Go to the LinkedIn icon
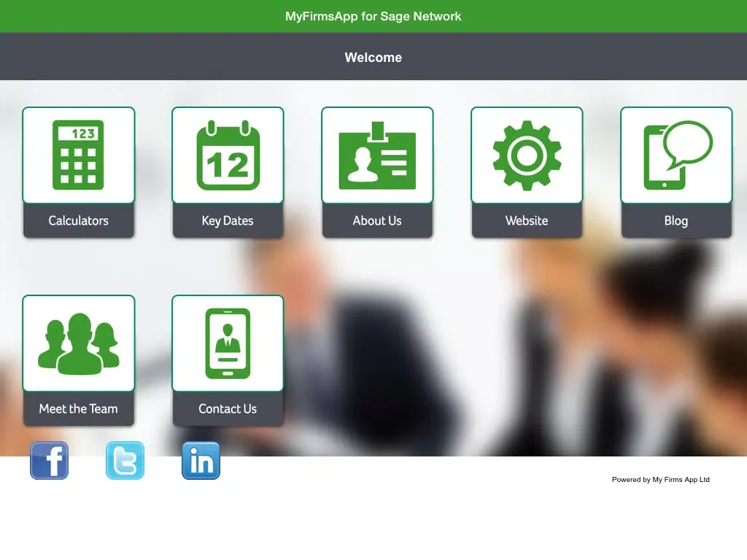 [201, 460]
